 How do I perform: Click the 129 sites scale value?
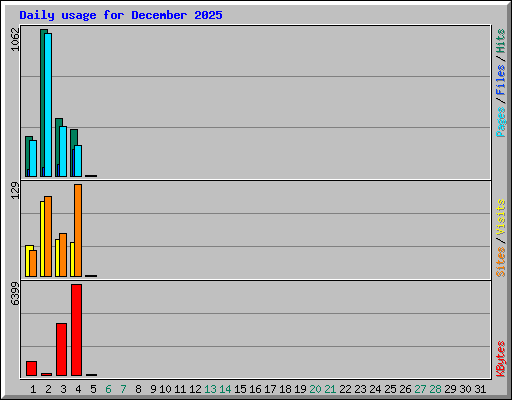[15, 190]
